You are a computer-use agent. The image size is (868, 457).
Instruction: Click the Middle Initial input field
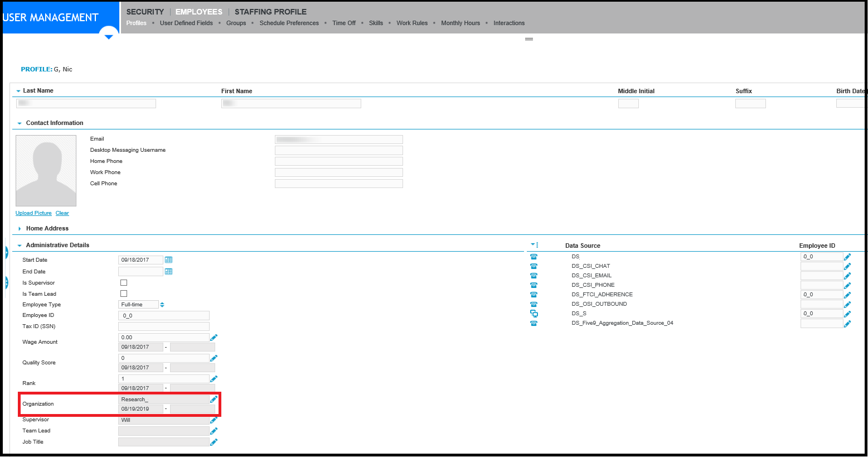pyautogui.click(x=628, y=104)
